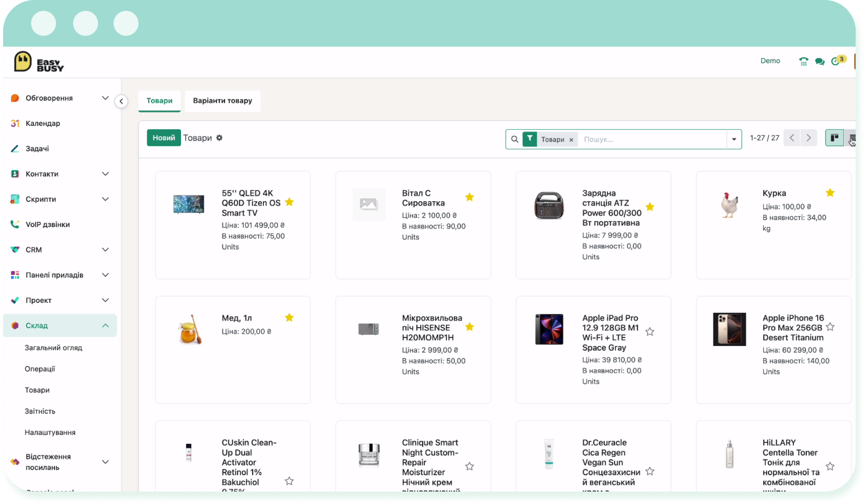Open Звітність under Склад

pyautogui.click(x=40, y=411)
